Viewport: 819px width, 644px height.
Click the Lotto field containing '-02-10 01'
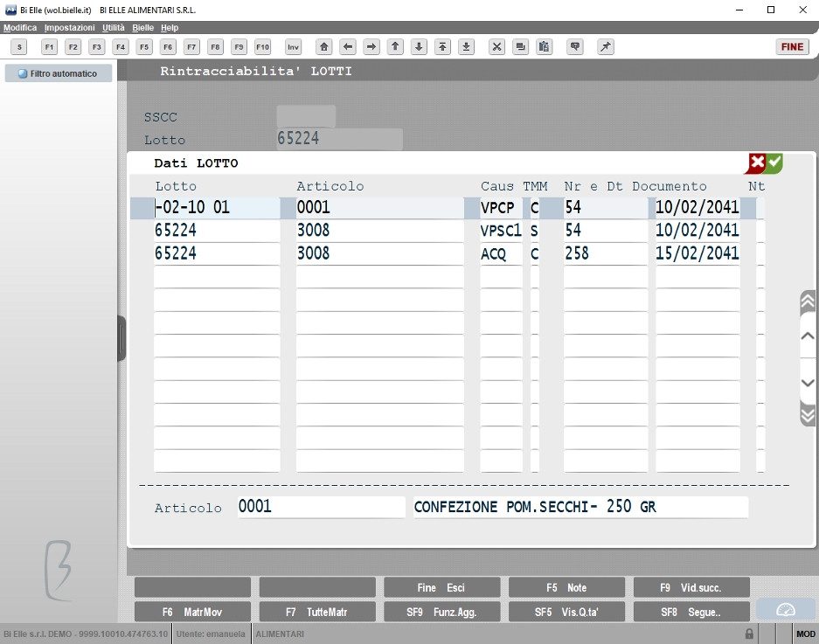(x=217, y=208)
